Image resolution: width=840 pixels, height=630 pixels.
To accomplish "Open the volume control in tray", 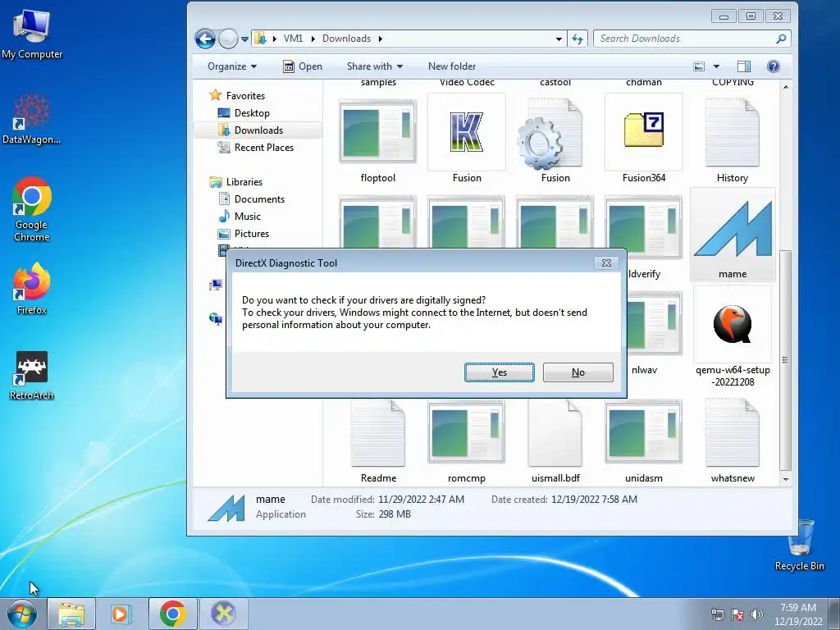I will click(757, 614).
